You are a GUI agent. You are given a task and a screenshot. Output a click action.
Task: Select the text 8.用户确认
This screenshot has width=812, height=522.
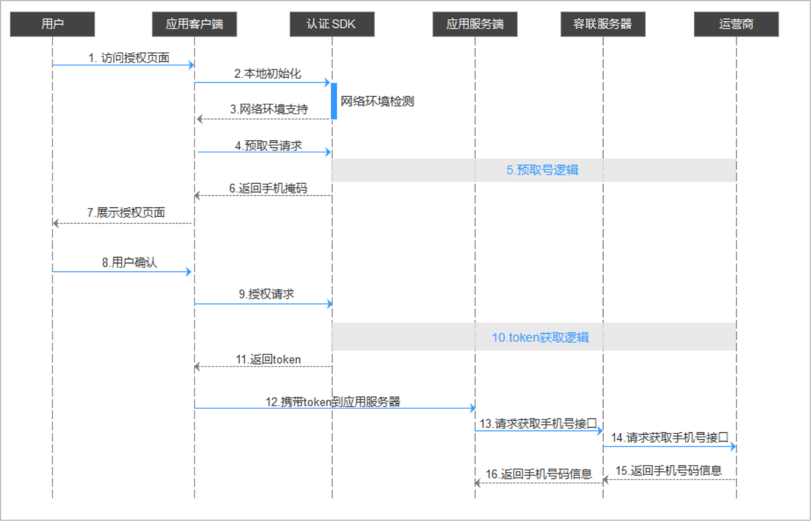[x=130, y=263]
